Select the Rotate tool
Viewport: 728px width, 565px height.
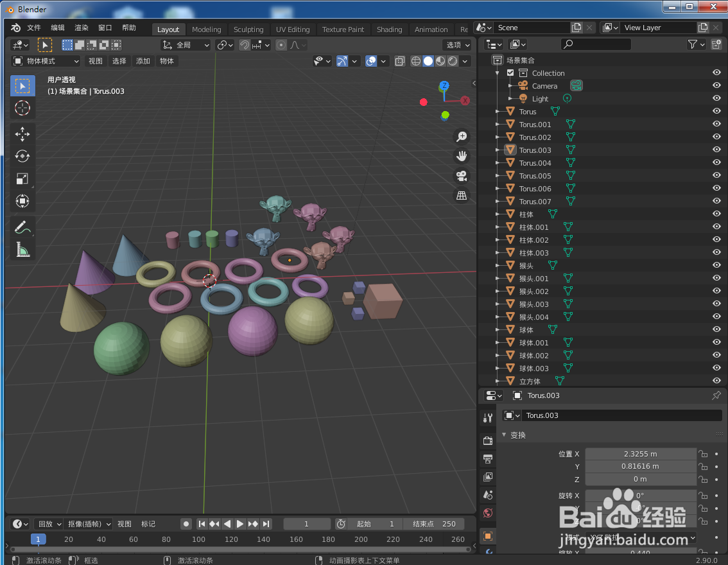22,155
